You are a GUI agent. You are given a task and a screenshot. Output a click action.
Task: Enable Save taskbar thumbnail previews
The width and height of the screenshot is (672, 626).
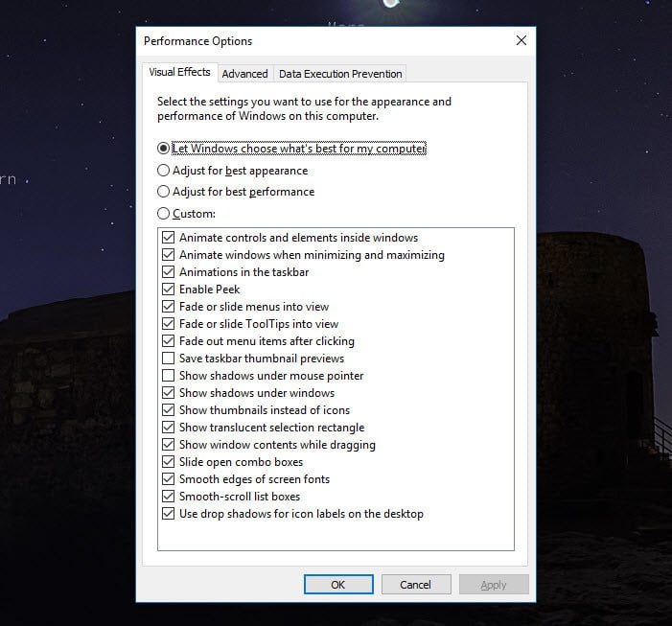point(169,359)
